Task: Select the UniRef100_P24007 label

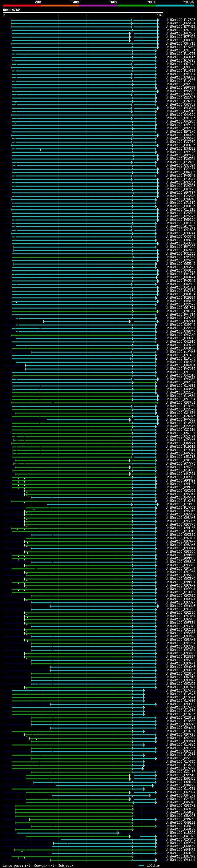Action: pos(180,101)
